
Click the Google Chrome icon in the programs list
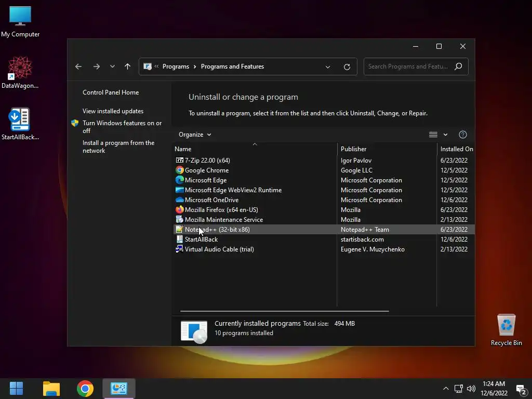(x=179, y=170)
